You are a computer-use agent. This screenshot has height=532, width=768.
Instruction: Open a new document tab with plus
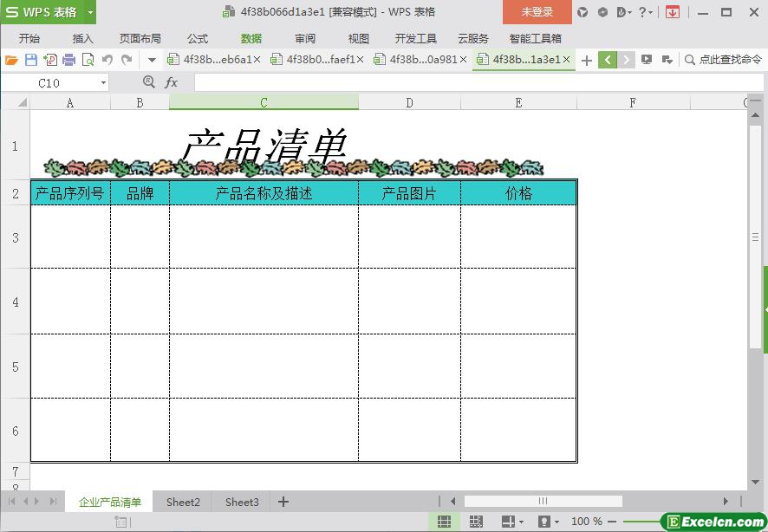click(587, 60)
